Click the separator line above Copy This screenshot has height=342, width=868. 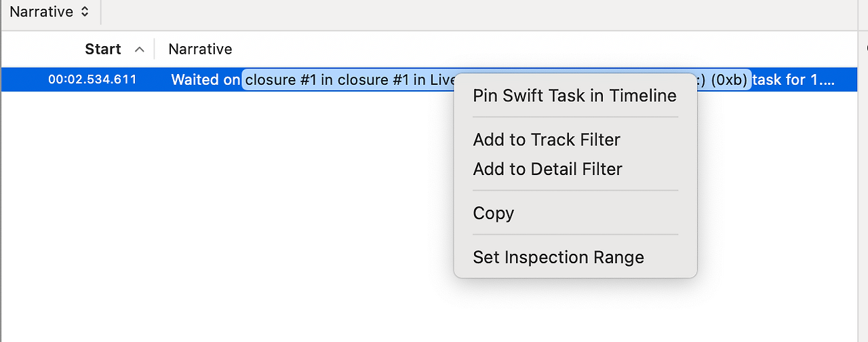tap(575, 191)
